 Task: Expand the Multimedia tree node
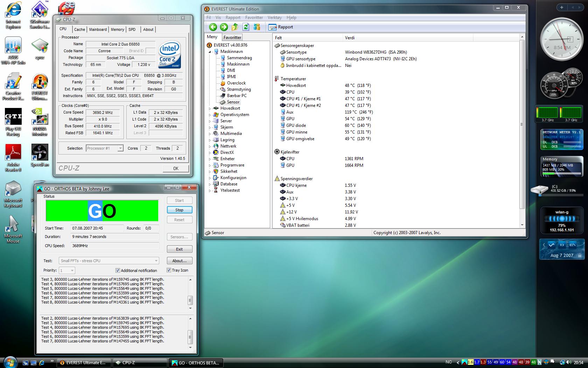point(210,134)
